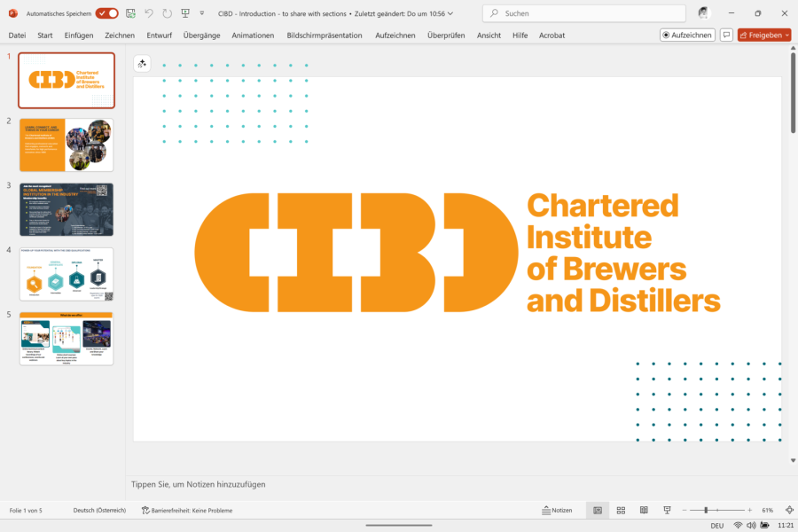This screenshot has height=532, width=798.
Task: Open the Einfügen ribbon tab
Action: [x=78, y=35]
